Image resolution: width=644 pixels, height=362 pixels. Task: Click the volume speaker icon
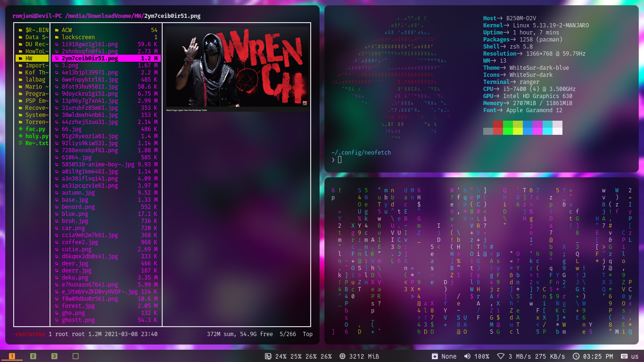pyautogui.click(x=467, y=356)
